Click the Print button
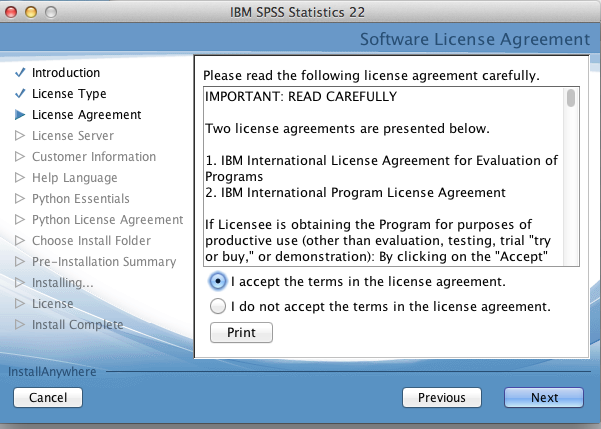Screen dimensions: 601x429 241,332
